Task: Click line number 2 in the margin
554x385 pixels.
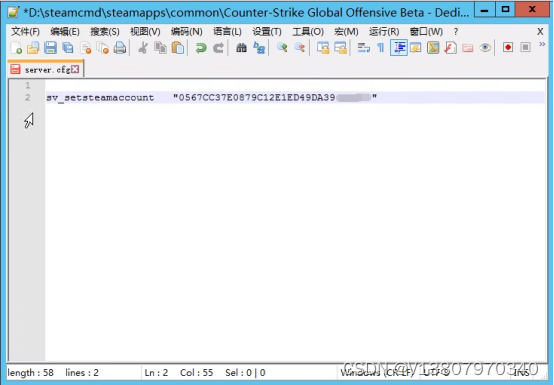Action: [28, 97]
